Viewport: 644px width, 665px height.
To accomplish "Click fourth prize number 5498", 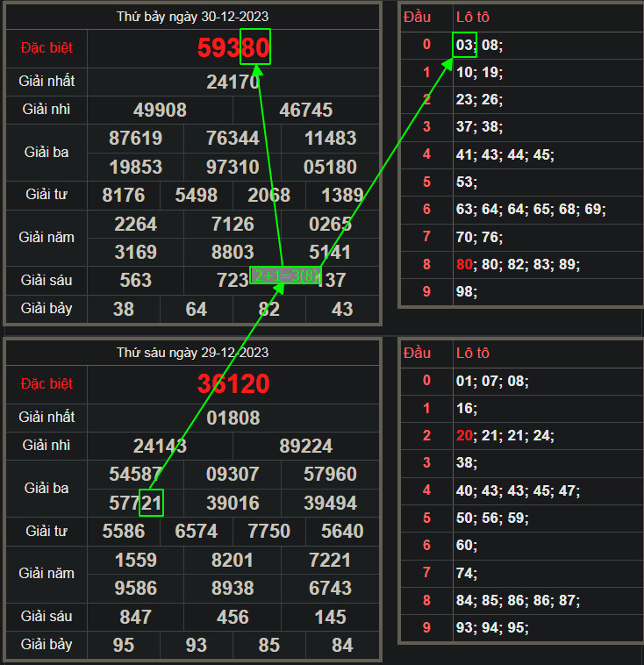I will coord(197,195).
